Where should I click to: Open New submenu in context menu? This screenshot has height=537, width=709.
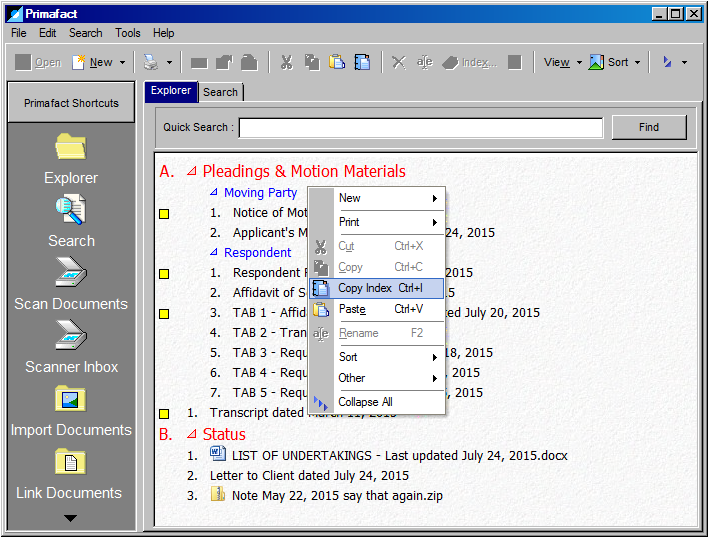coord(376,198)
